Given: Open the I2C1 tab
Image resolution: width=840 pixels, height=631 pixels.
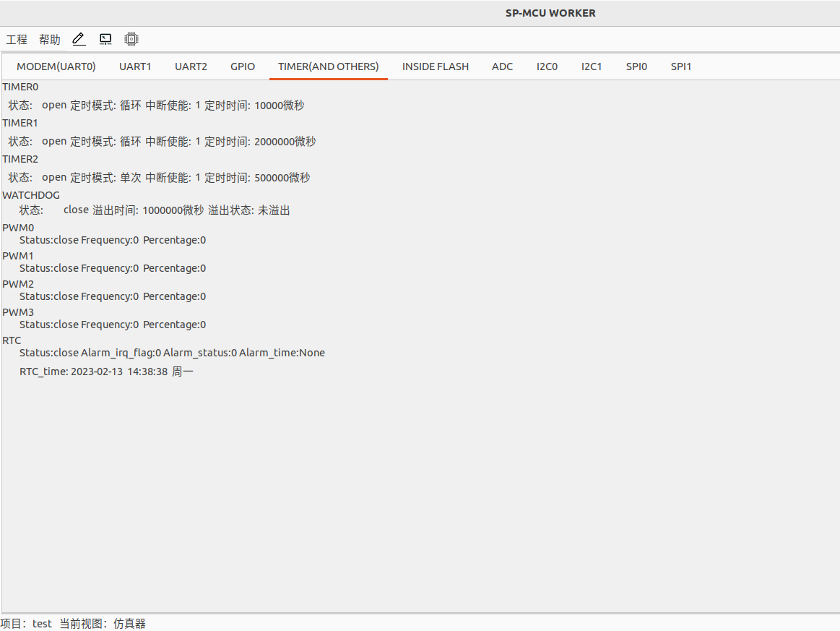Looking at the screenshot, I should tap(592, 66).
